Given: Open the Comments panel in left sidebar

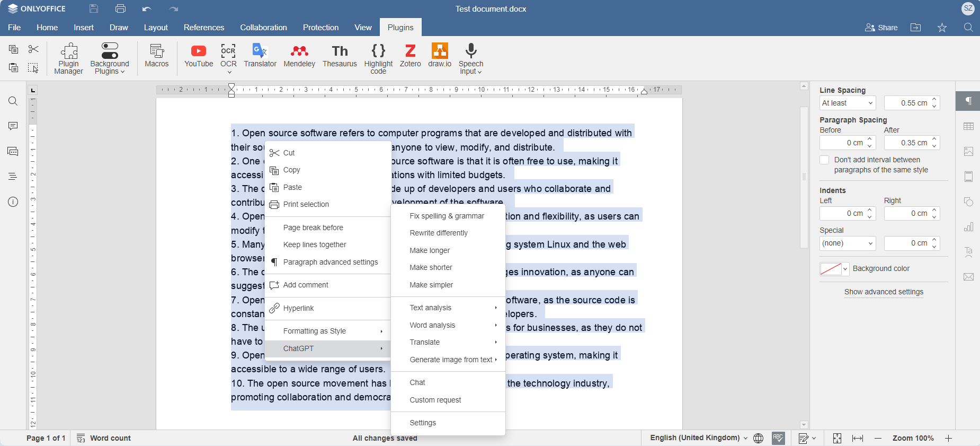Looking at the screenshot, I should 13,126.
